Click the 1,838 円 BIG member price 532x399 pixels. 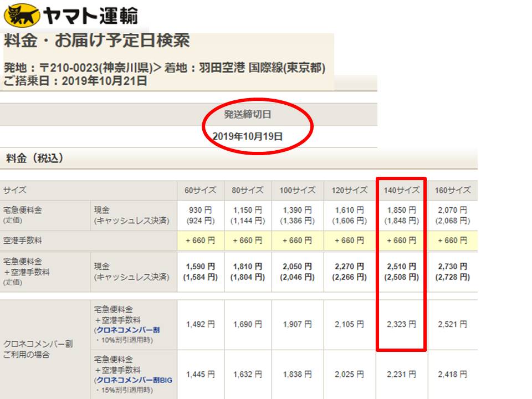tap(298, 375)
